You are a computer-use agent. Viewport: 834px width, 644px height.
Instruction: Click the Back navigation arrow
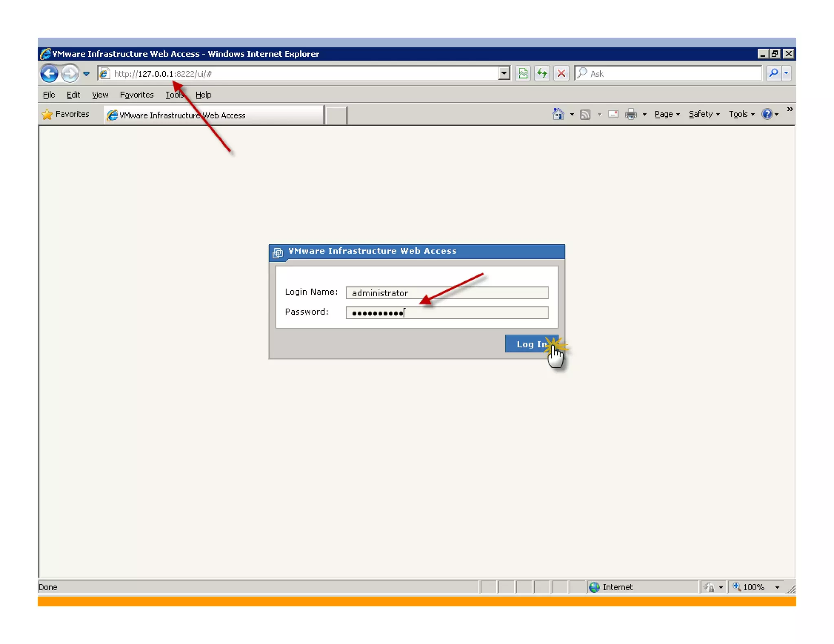[x=49, y=74]
